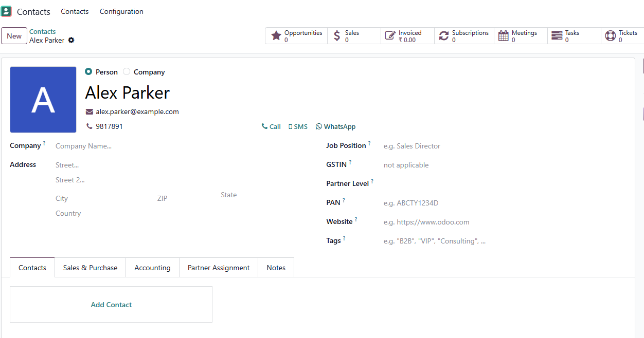Click the PAN help question mark

[x=344, y=200]
